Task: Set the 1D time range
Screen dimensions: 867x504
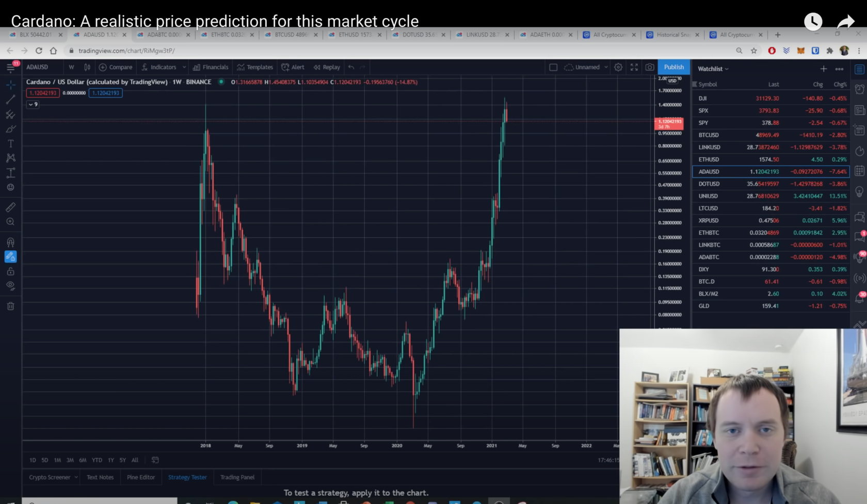Action: [x=33, y=460]
